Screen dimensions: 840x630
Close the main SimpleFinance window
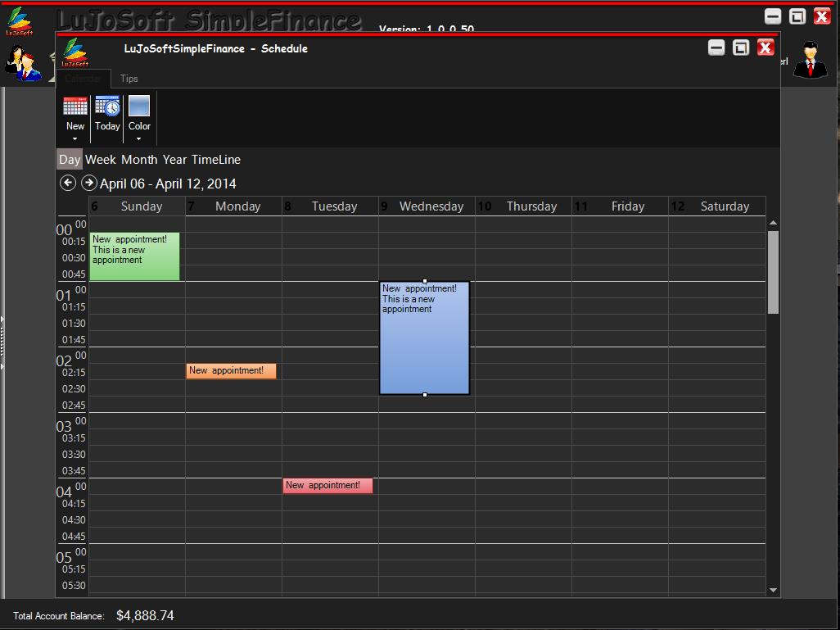(822, 16)
